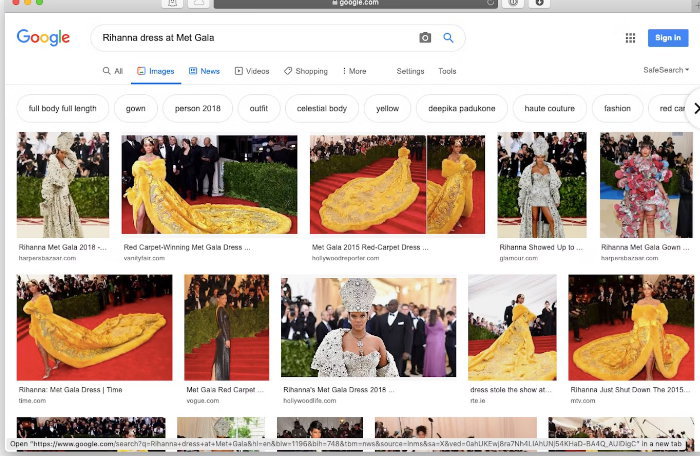The image size is (700, 456).
Task: Click Safari's reload page icon
Action: tap(490, 3)
